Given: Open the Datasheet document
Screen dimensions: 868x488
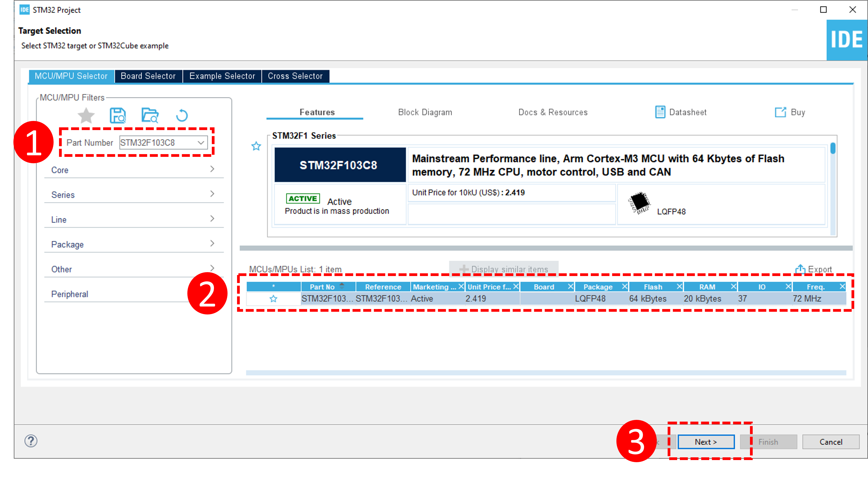Looking at the screenshot, I should pyautogui.click(x=681, y=112).
